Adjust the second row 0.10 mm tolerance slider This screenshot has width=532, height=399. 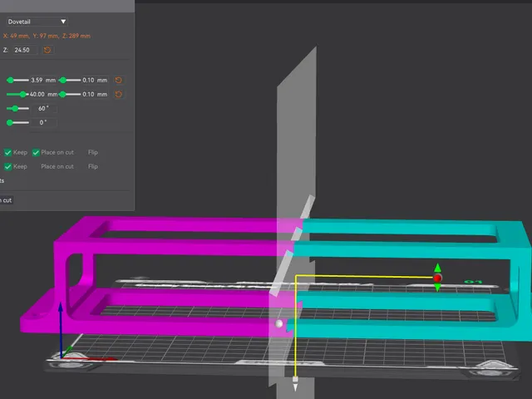tap(70, 94)
